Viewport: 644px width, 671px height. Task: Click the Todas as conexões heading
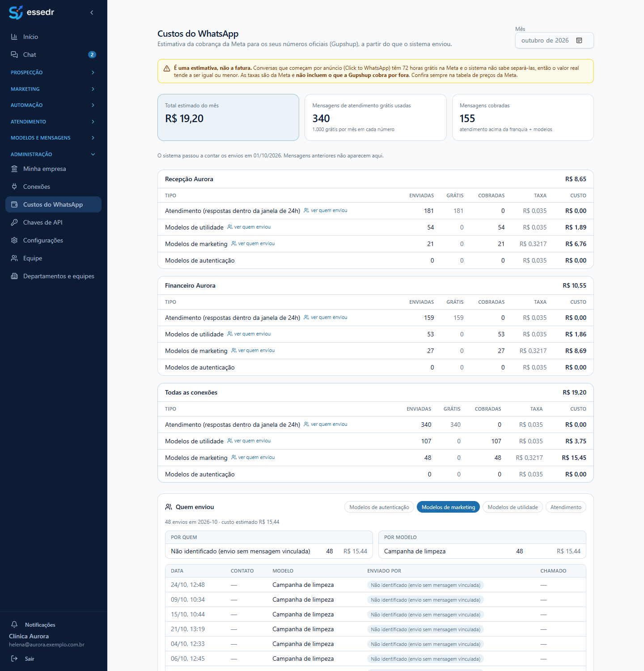pyautogui.click(x=191, y=392)
